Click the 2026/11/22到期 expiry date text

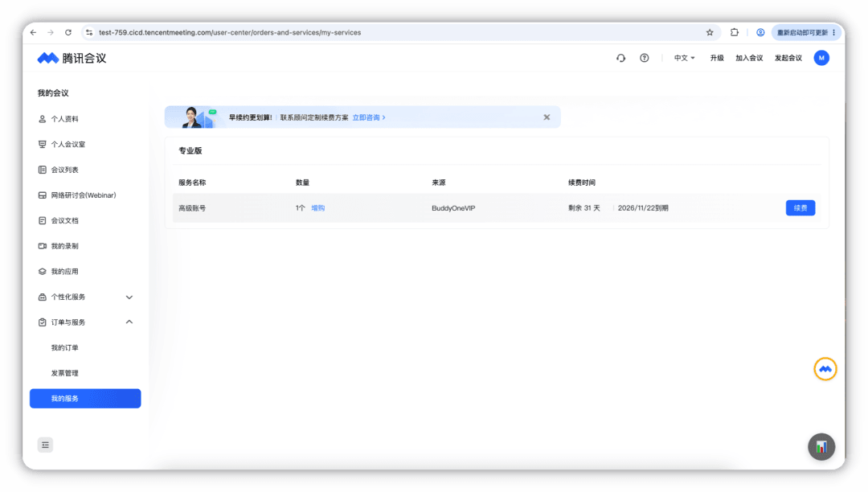coord(643,208)
